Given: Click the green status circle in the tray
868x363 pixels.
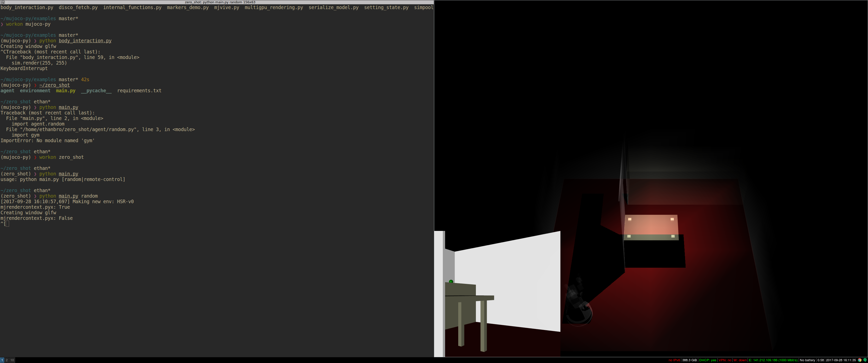Looking at the screenshot, I should 865,360.
